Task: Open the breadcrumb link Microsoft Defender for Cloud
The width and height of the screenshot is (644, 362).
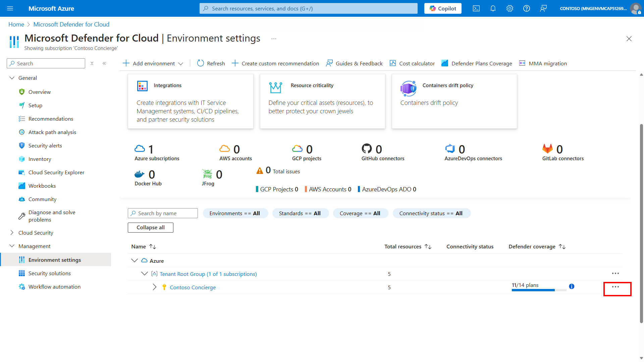Action: 71,24
